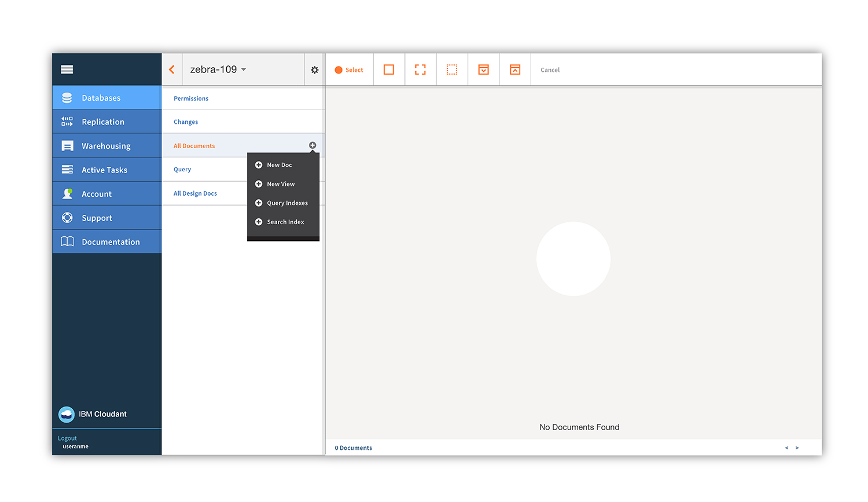Click the Logout link
Viewport: 868px width, 502px height.
click(x=67, y=438)
